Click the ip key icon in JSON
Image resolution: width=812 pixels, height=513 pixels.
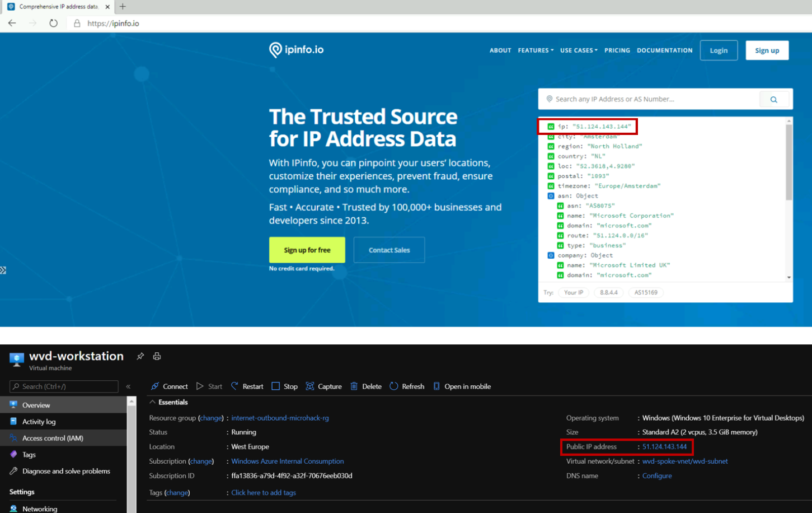[x=551, y=127]
